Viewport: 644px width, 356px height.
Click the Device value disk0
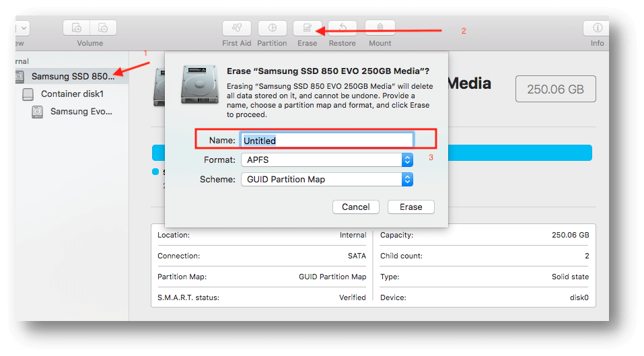pyautogui.click(x=579, y=297)
